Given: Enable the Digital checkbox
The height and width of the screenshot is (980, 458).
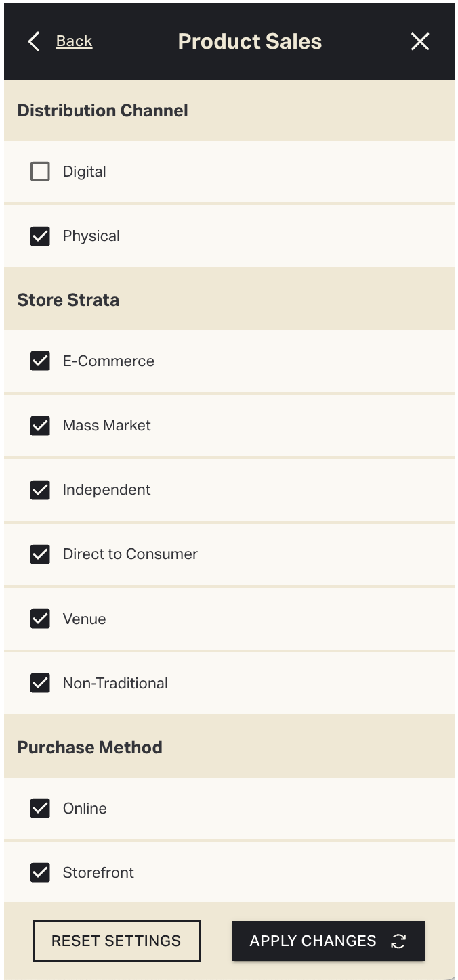Looking at the screenshot, I should [x=40, y=172].
